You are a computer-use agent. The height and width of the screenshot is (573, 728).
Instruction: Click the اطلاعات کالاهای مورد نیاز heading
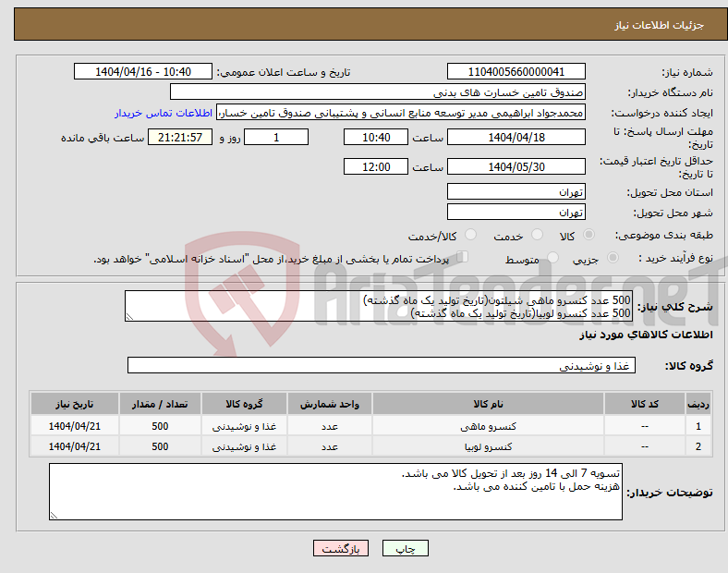(x=646, y=335)
